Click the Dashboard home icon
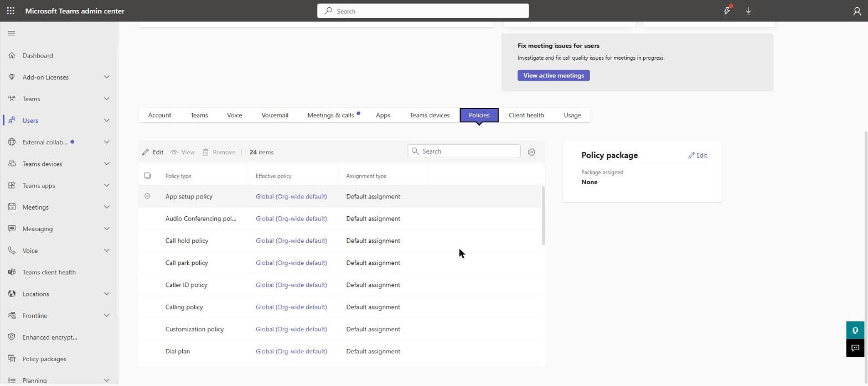The width and height of the screenshot is (868, 386). 12,55
